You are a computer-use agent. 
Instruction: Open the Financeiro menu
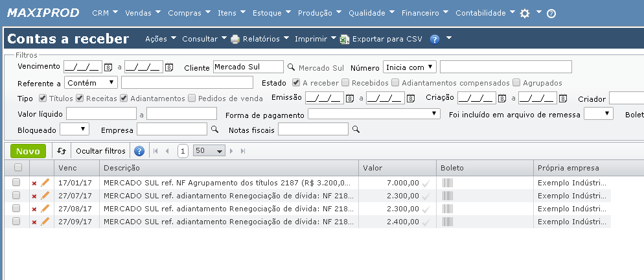[424, 13]
